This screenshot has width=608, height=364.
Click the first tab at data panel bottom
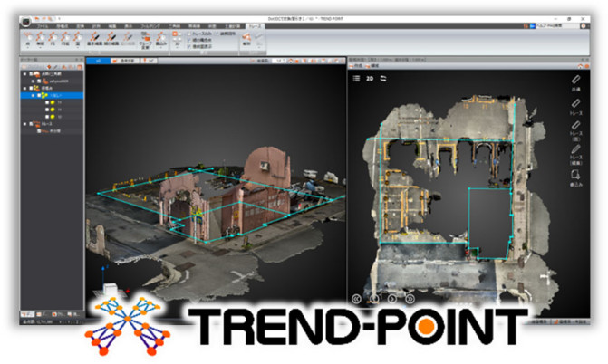(27, 314)
